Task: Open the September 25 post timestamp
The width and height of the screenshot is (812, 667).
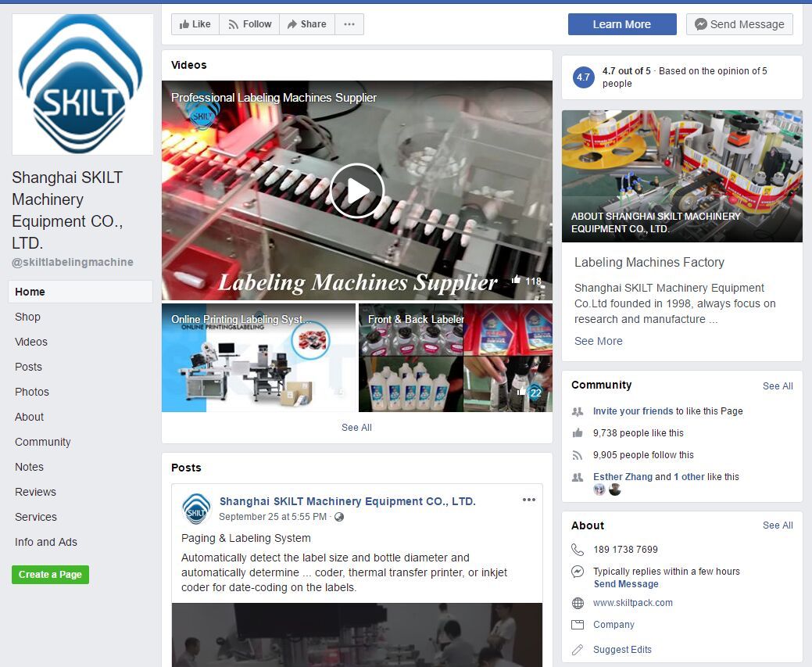Action: [273, 517]
